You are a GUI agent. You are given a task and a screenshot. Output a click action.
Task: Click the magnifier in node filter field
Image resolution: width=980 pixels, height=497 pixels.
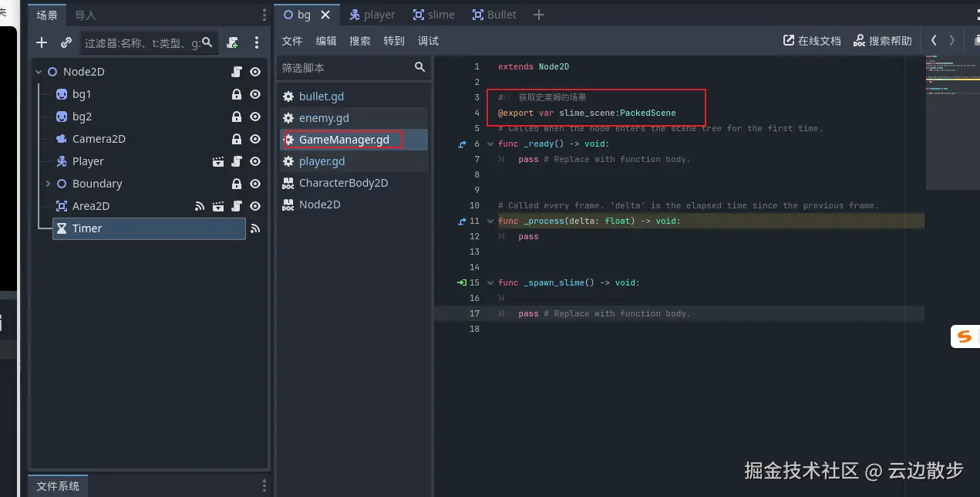[x=207, y=42]
